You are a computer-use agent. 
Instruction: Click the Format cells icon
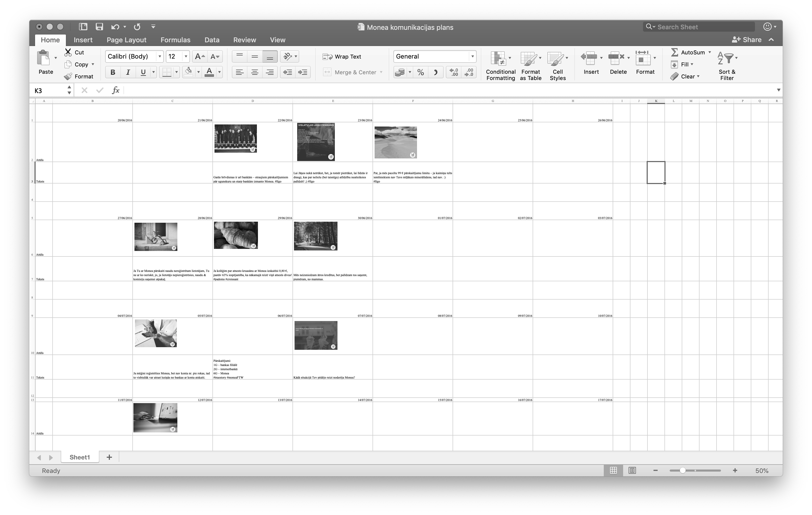tap(643, 58)
